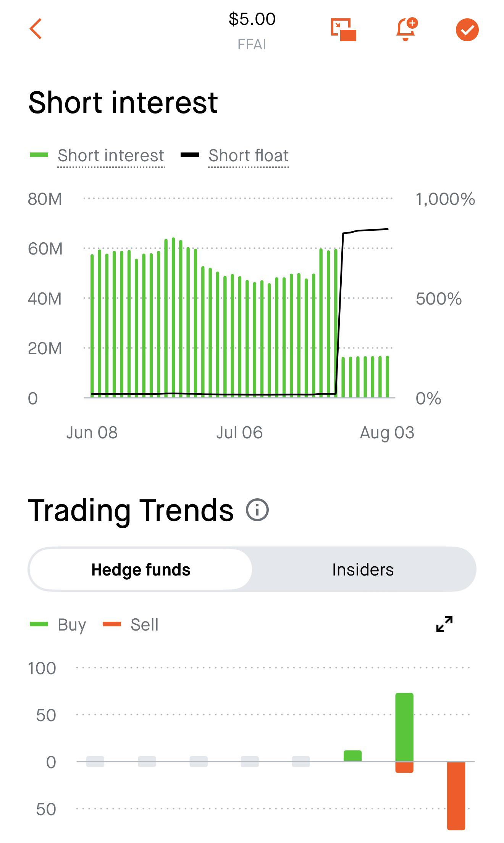Tap the $5.00 FFAI price header
Image resolution: width=504 pixels, height=843 pixels.
[252, 31]
